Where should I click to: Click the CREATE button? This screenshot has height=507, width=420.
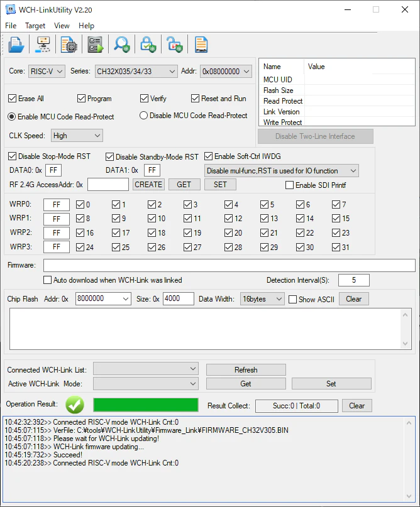[148, 185]
